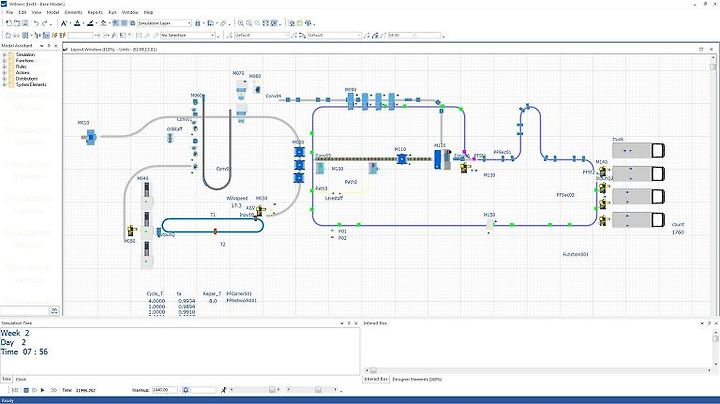
Task: Open the Run menu
Action: tap(112, 12)
